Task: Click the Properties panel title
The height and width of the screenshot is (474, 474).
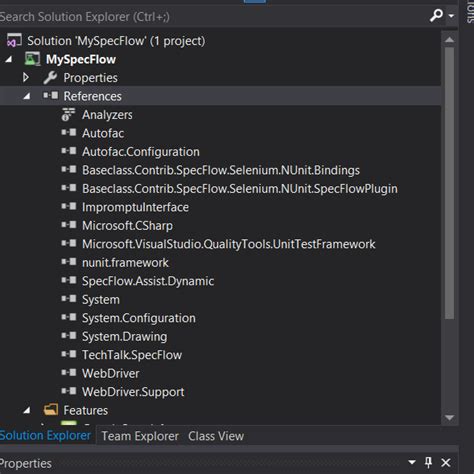Action: tap(25, 464)
